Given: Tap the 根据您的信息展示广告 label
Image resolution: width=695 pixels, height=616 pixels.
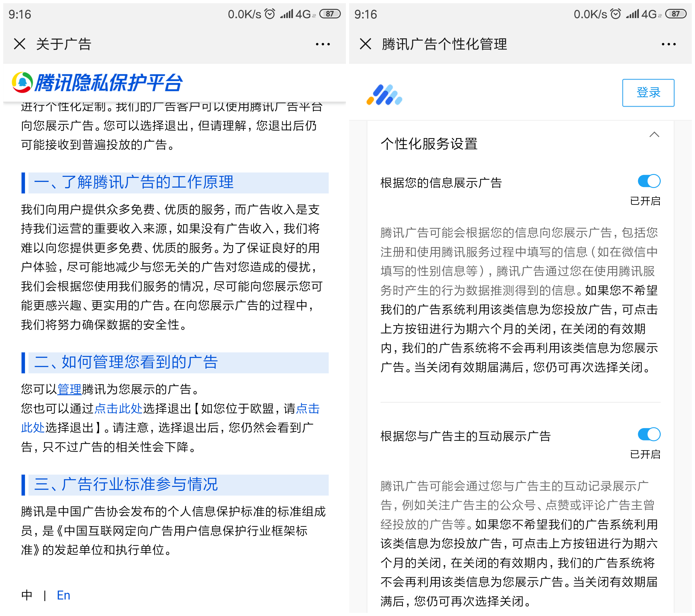Looking at the screenshot, I should (x=441, y=183).
